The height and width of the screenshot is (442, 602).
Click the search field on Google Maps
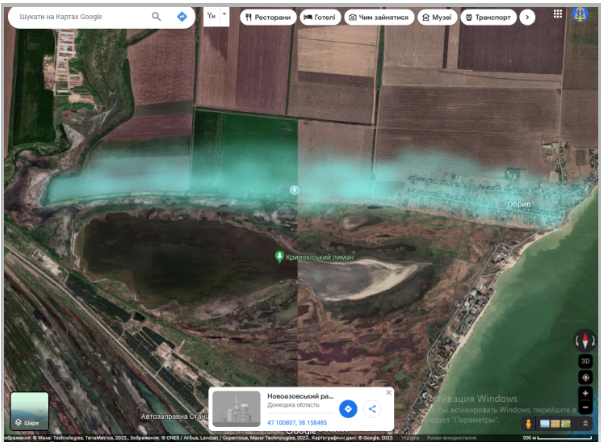tap(75, 17)
